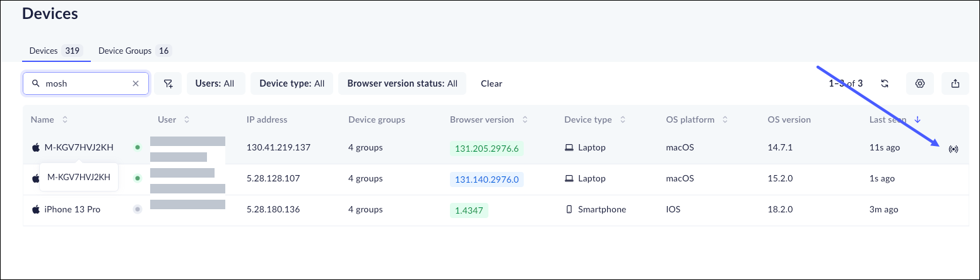Screen dimensions: 980x280
Task: Click browser version 131.140.2976.0 badge
Action: pos(487,180)
